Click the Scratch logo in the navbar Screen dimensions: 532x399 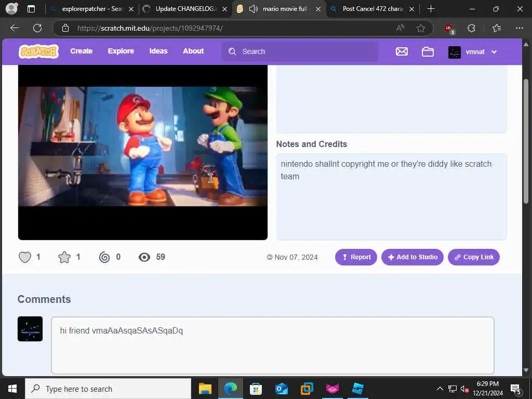[x=38, y=51]
